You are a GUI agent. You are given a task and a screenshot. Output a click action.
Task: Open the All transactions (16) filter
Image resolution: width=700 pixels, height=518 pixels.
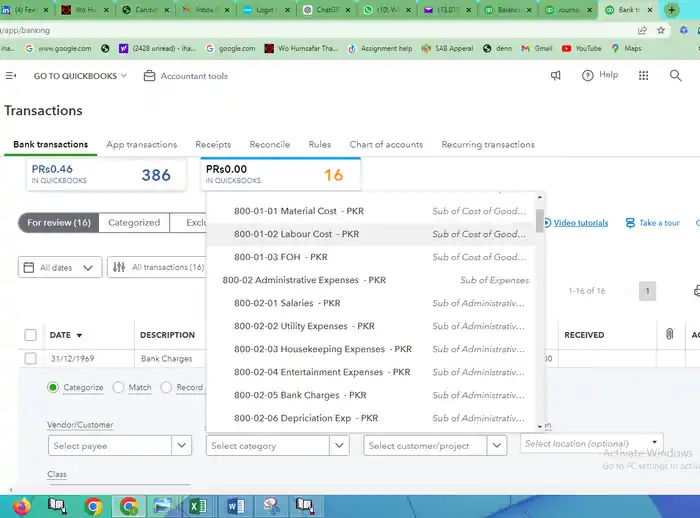pos(157,267)
